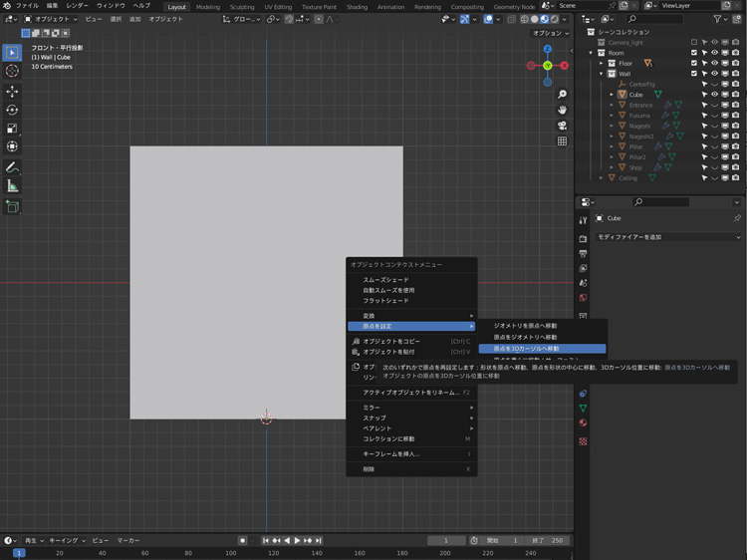This screenshot has width=747, height=560.
Task: Select the Rotate tool
Action: (12, 110)
